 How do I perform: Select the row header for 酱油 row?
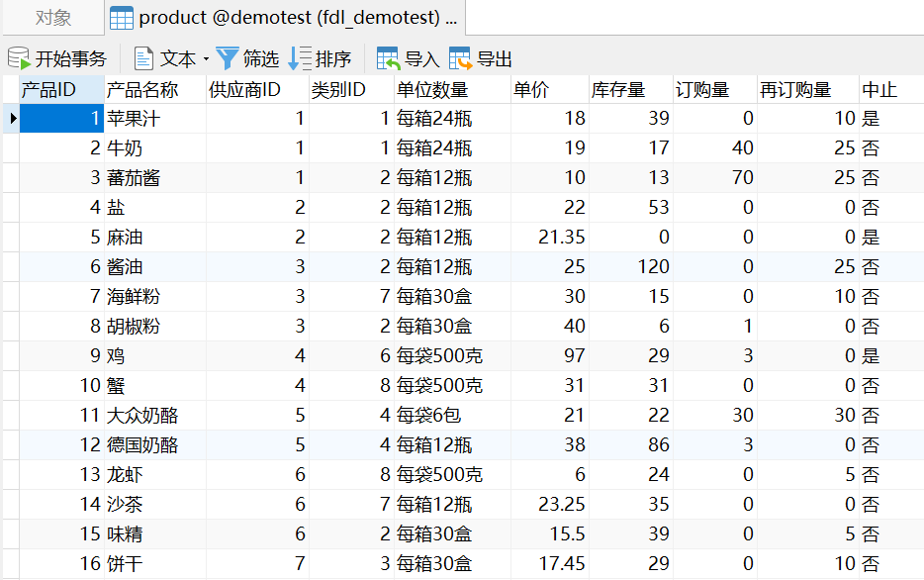tap(10, 267)
